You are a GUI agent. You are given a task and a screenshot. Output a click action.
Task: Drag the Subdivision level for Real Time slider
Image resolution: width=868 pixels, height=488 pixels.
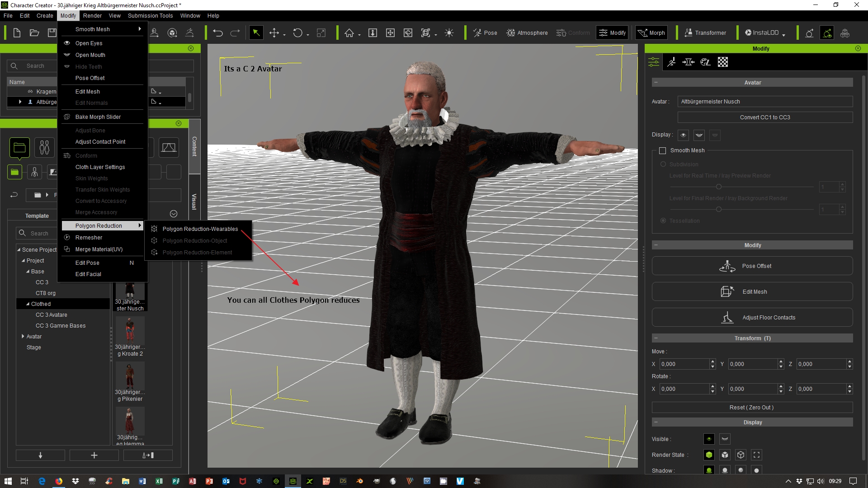719,187
